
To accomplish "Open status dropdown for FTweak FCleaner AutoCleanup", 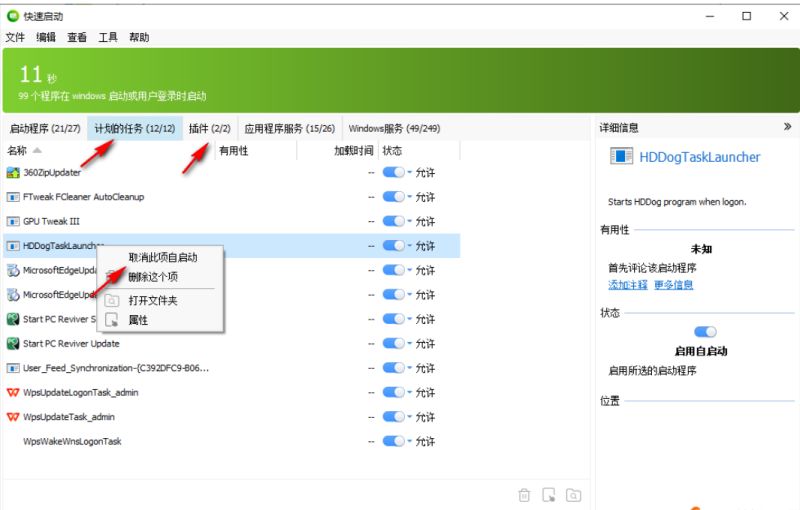I will [409, 197].
